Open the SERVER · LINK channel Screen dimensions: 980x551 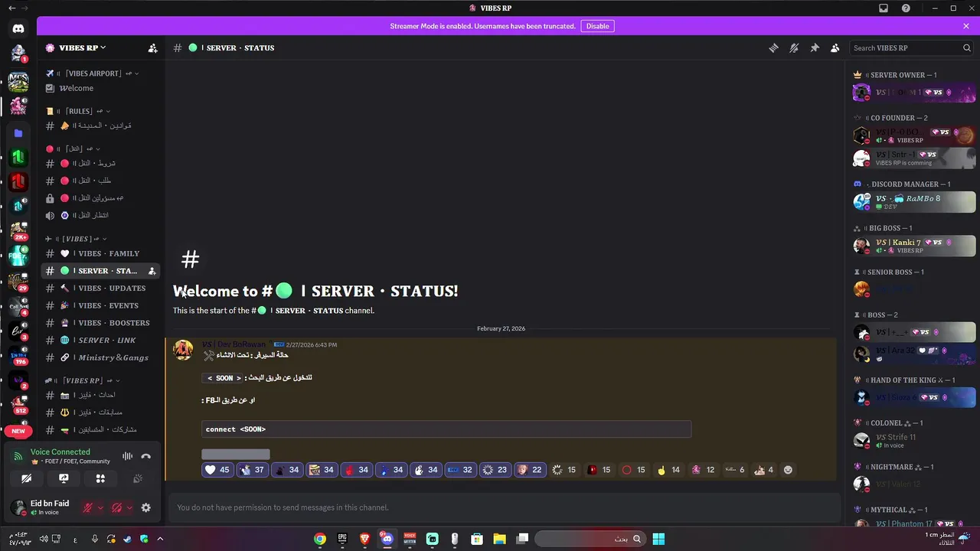(100, 340)
